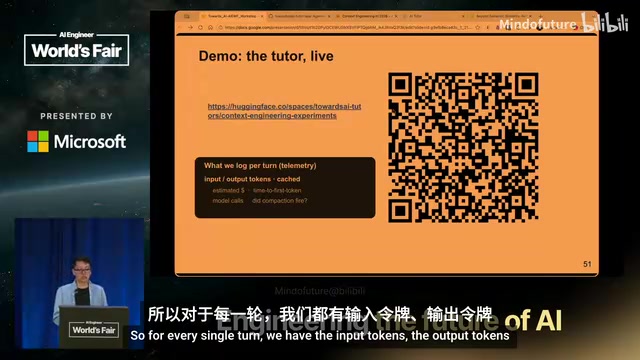Image resolution: width=640 pixels, height=360 pixels.
Task: Click the 'input / output tokens · cached' line
Action: coord(252,179)
